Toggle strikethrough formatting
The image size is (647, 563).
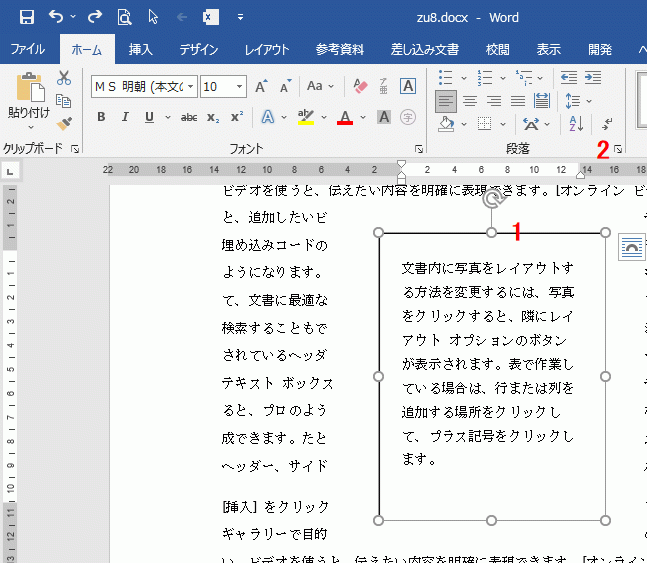click(x=188, y=118)
